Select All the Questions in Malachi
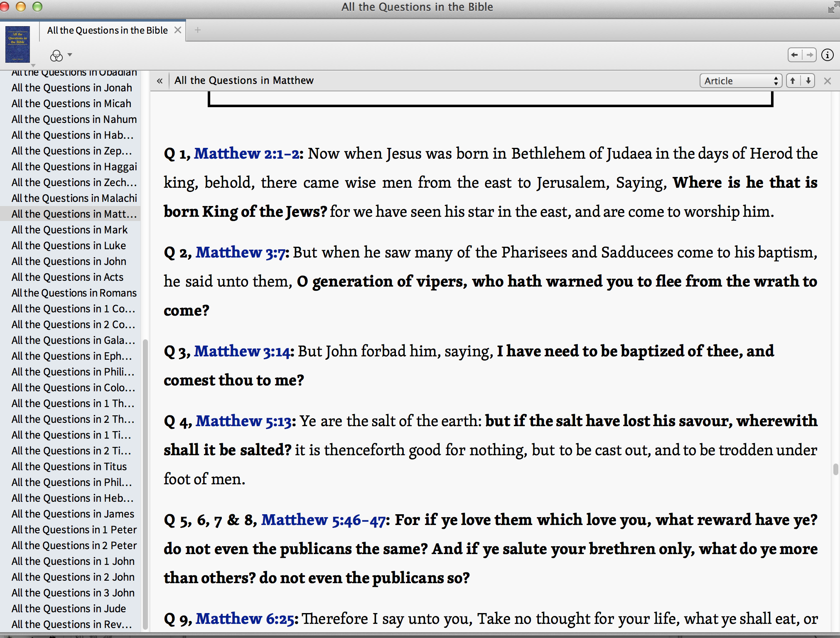 point(74,198)
